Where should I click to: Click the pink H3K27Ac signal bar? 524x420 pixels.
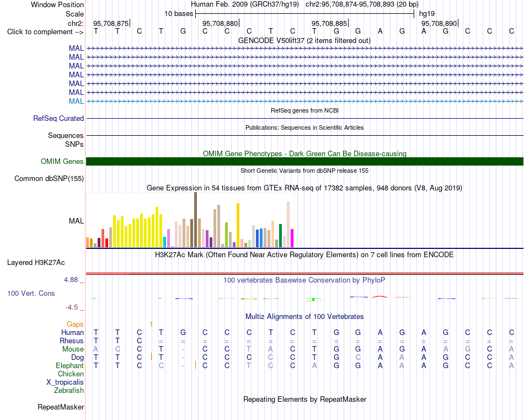[304, 273]
